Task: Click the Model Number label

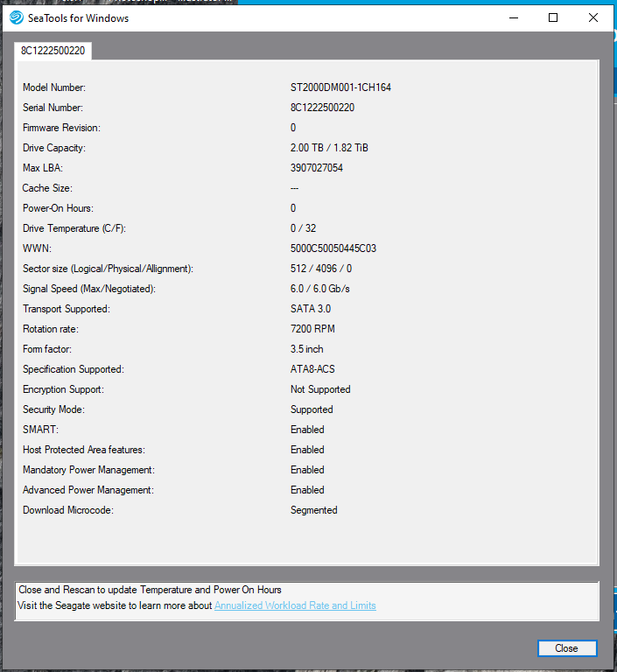Action: (x=54, y=87)
